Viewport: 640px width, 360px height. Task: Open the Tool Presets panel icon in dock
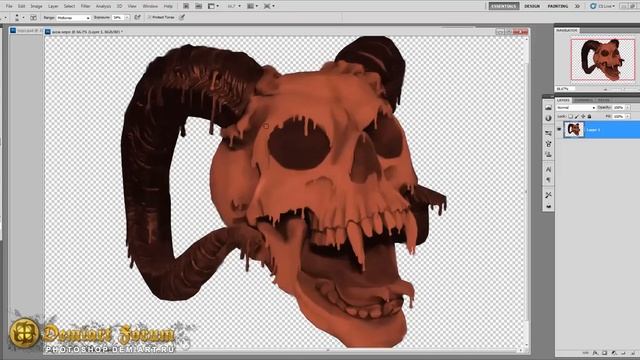[x=548, y=195]
